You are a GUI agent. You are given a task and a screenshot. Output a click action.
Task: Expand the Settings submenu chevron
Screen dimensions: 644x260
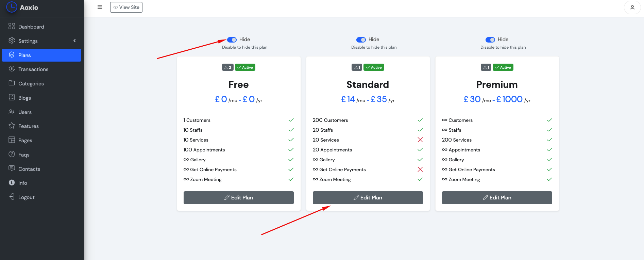point(74,41)
